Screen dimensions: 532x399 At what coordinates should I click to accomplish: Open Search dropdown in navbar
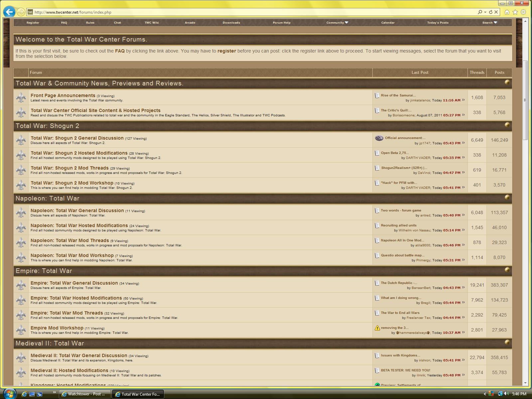[x=490, y=23]
